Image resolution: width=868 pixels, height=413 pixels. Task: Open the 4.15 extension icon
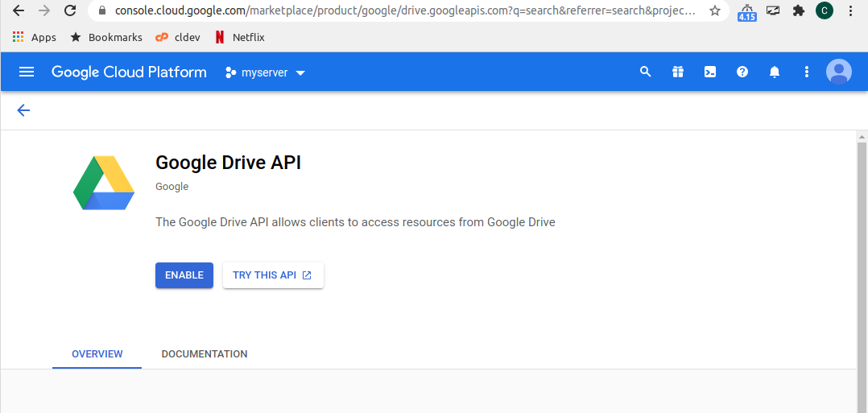tap(746, 11)
